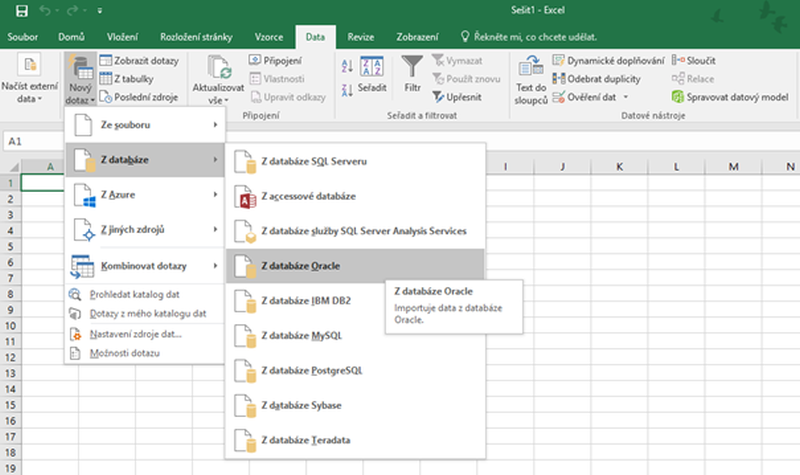Select Z databáze IBM DB2
Viewport: 800px width, 475px height.
point(306,301)
